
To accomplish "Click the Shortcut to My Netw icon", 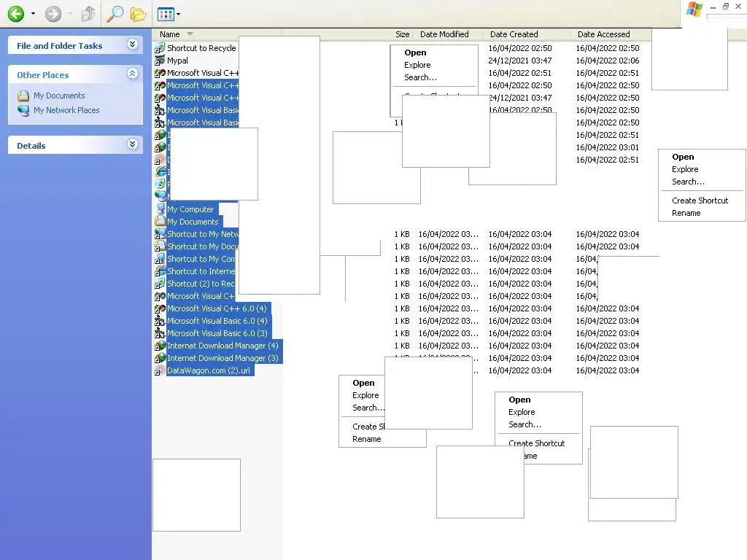I will 160,234.
